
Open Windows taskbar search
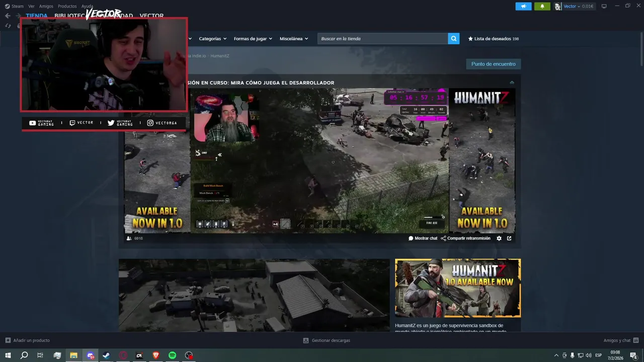click(x=24, y=355)
